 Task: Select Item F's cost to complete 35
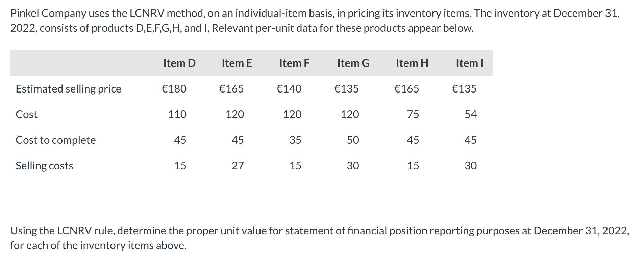(x=295, y=140)
